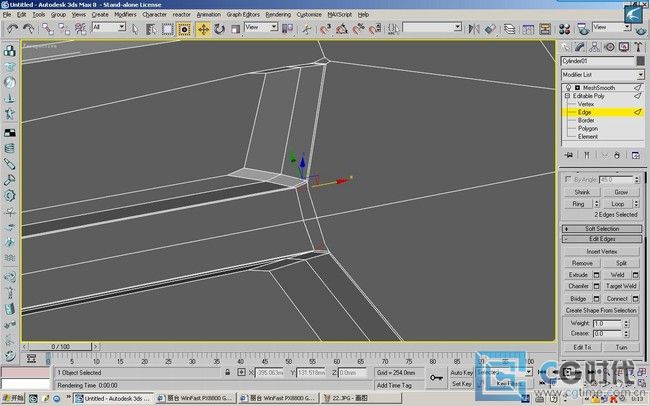Switch to the Motion panel tab
The image size is (650, 406).
609,47
